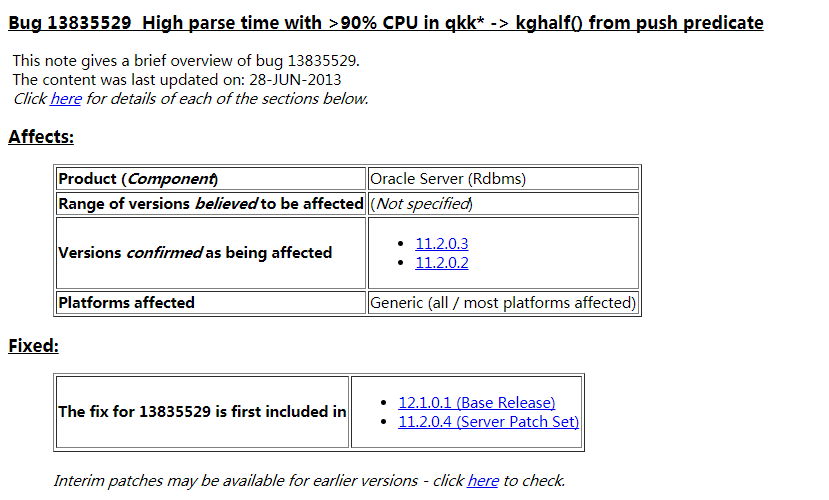This screenshot has width=829, height=500.
Task: Select the 'Product (Component)' table cell
Action: pyautogui.click(x=138, y=179)
